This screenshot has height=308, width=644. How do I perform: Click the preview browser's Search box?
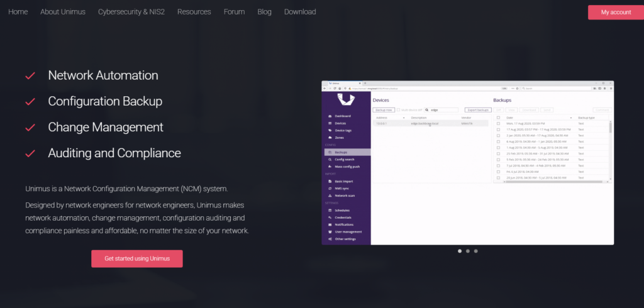556,88
